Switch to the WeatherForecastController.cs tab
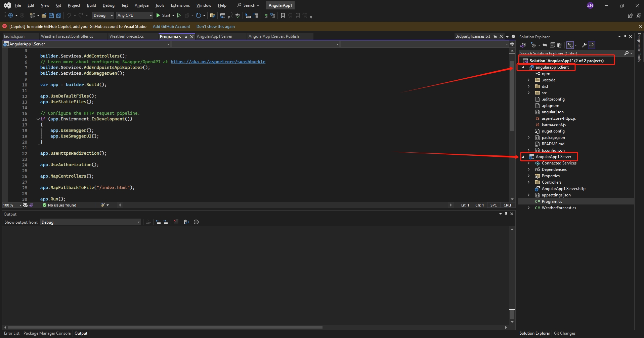The height and width of the screenshot is (338, 644). pos(67,36)
